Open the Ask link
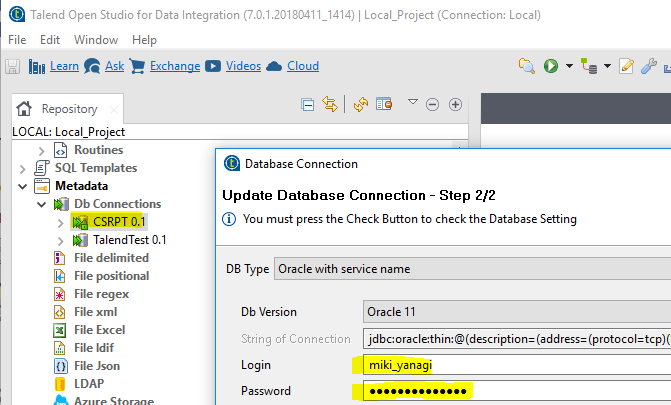 (115, 66)
